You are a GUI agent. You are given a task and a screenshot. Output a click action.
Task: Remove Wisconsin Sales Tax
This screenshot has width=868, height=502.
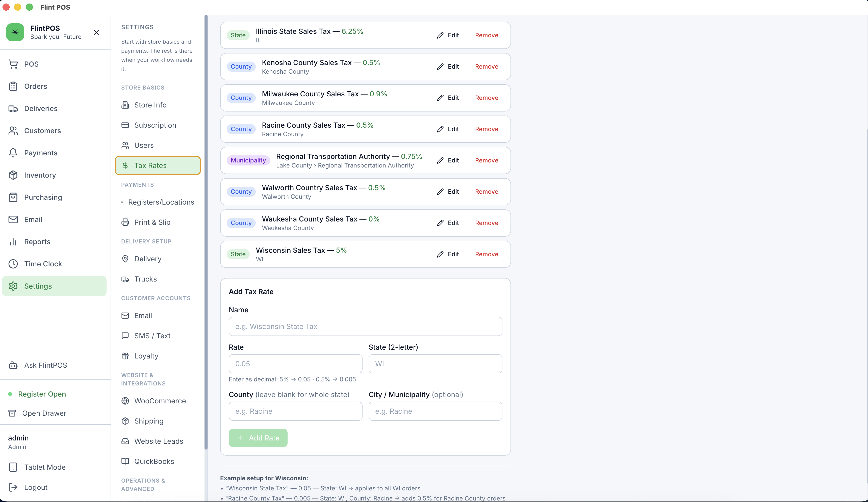point(486,254)
